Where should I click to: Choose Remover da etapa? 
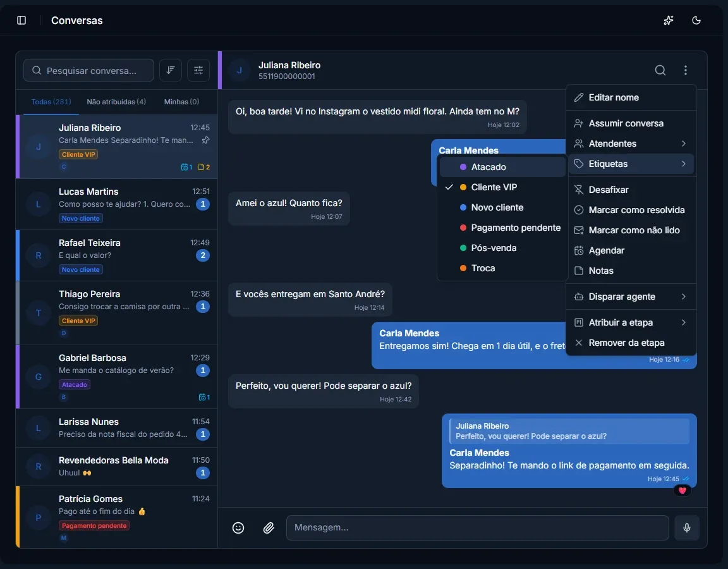click(631, 343)
